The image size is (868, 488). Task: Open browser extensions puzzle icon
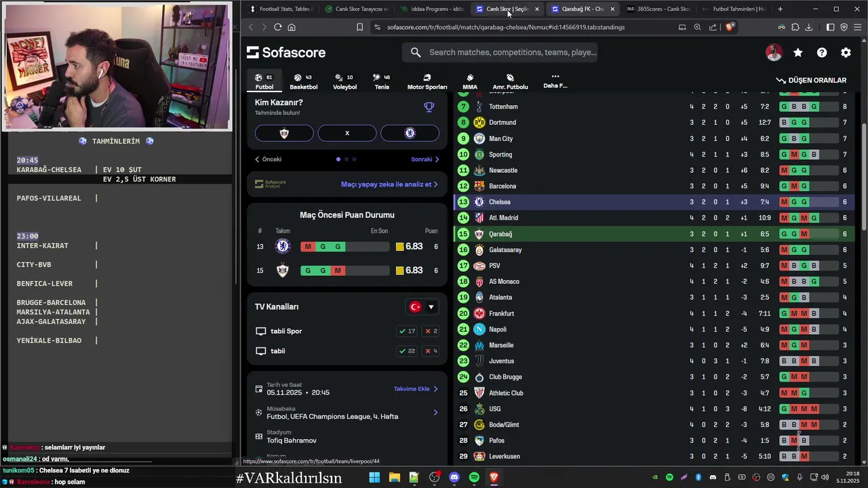point(795,27)
